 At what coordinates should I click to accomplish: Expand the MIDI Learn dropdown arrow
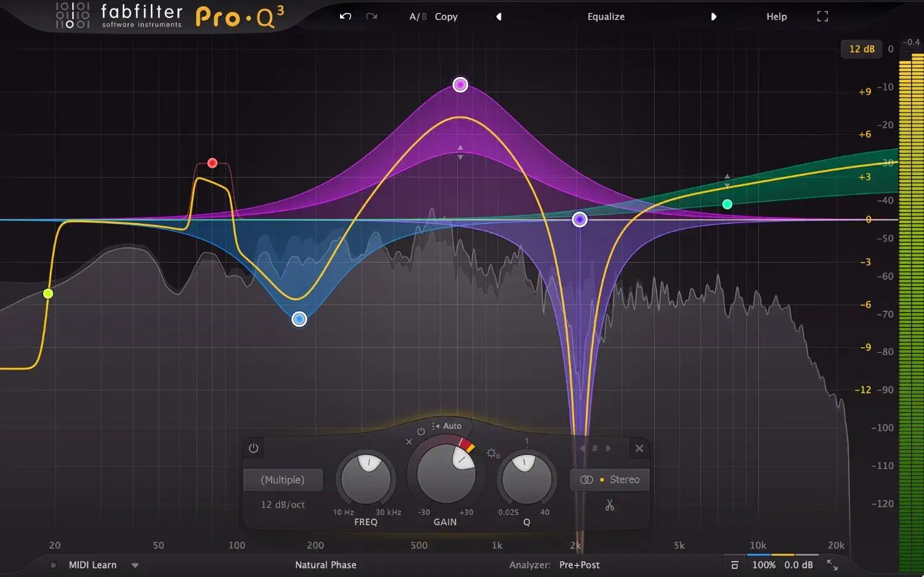click(x=135, y=565)
